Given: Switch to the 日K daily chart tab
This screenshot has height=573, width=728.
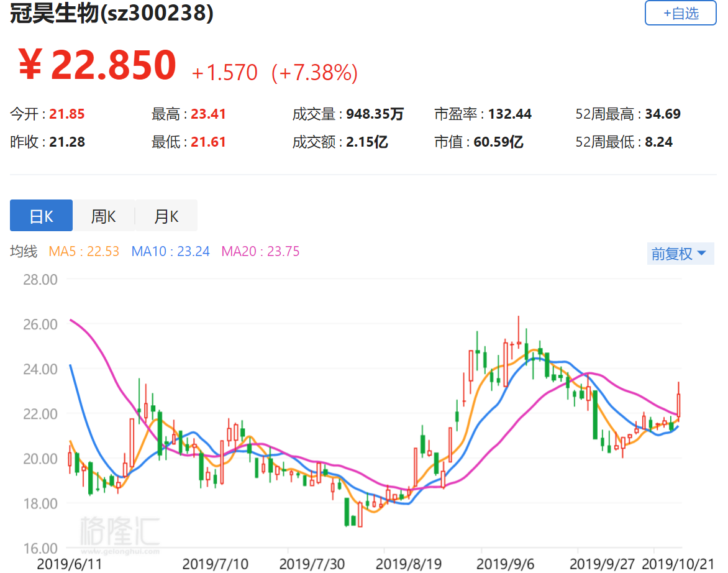Looking at the screenshot, I should pos(42,216).
